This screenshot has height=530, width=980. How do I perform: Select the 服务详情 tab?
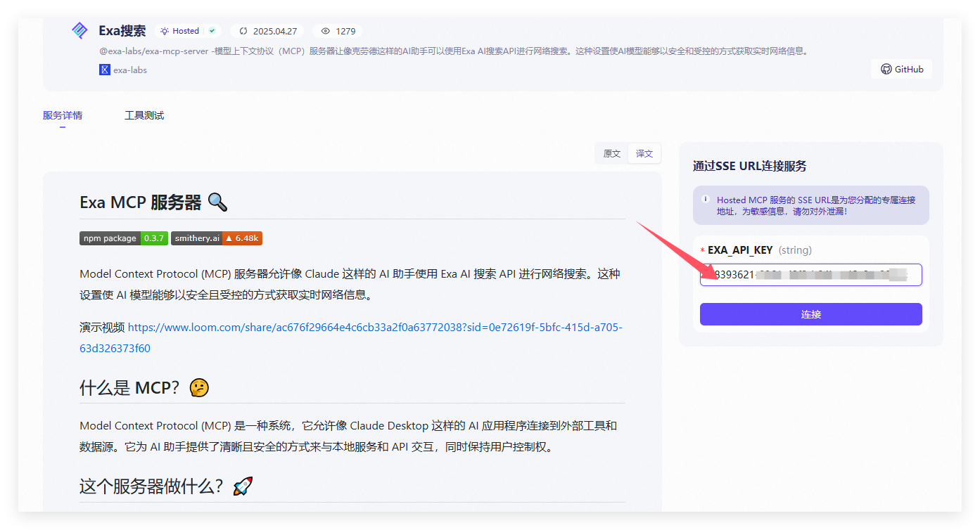pyautogui.click(x=63, y=115)
